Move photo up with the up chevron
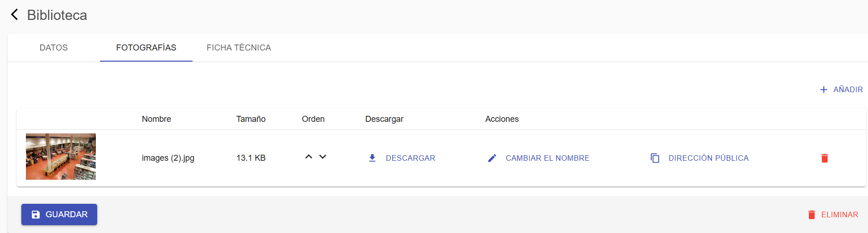The image size is (868, 233). pyautogui.click(x=309, y=157)
